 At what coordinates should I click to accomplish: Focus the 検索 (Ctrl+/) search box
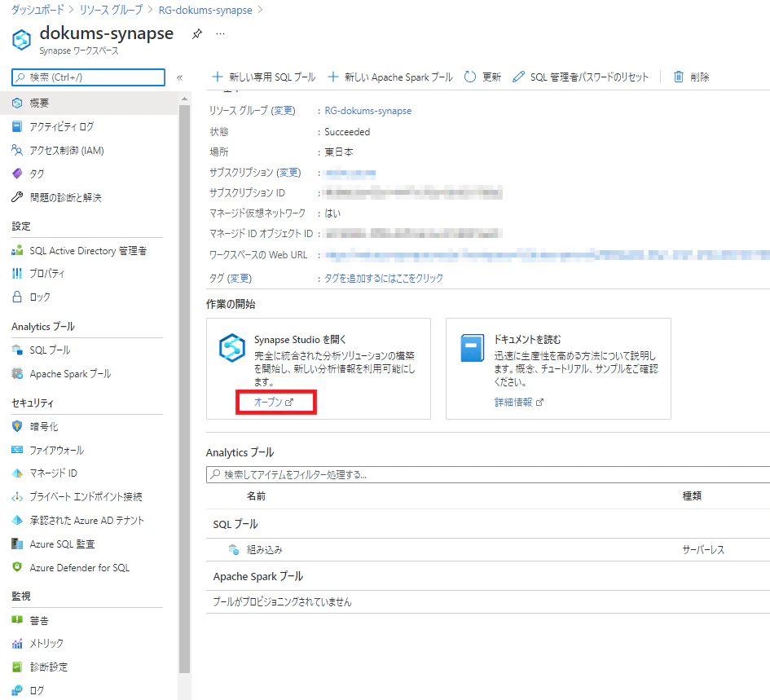pos(88,77)
